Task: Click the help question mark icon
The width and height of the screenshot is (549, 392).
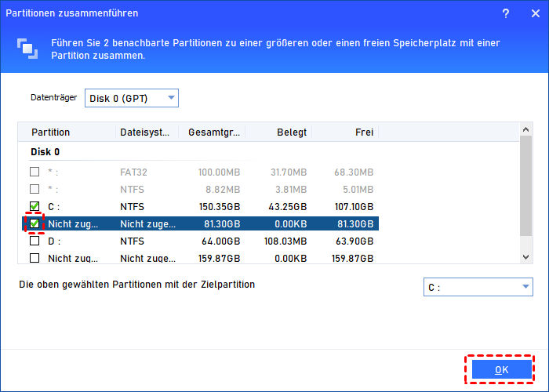Action: click(x=506, y=13)
